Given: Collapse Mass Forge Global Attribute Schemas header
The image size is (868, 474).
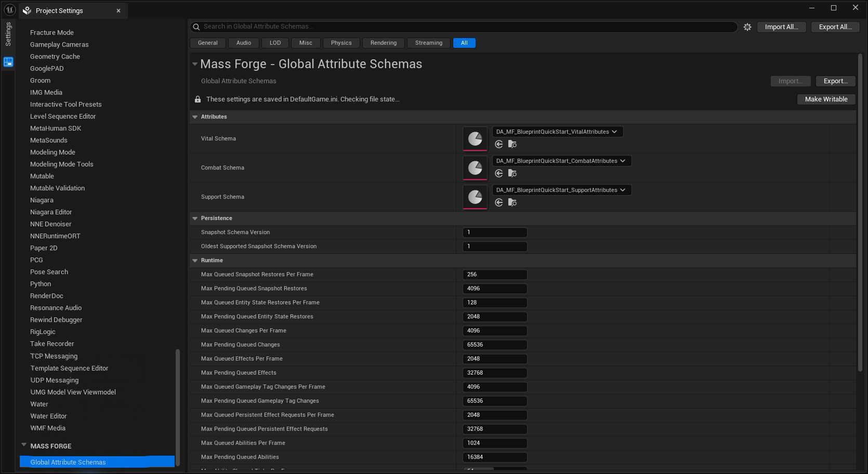Looking at the screenshot, I should tap(195, 64).
